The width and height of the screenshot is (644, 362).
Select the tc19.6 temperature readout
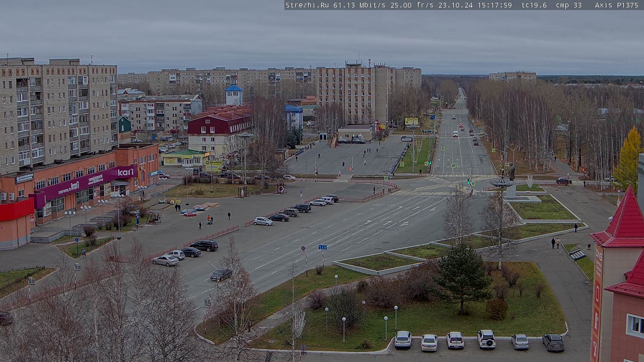[x=534, y=5]
